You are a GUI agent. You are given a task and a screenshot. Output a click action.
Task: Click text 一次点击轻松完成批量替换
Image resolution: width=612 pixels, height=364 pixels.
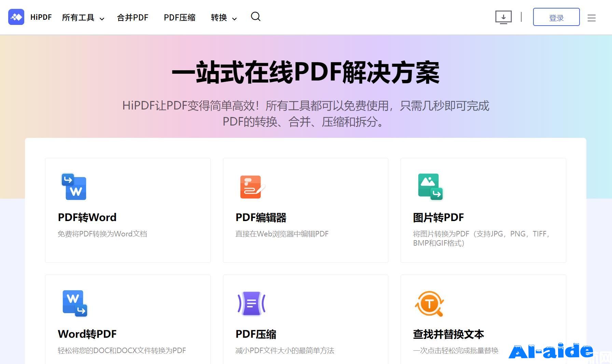point(456,351)
